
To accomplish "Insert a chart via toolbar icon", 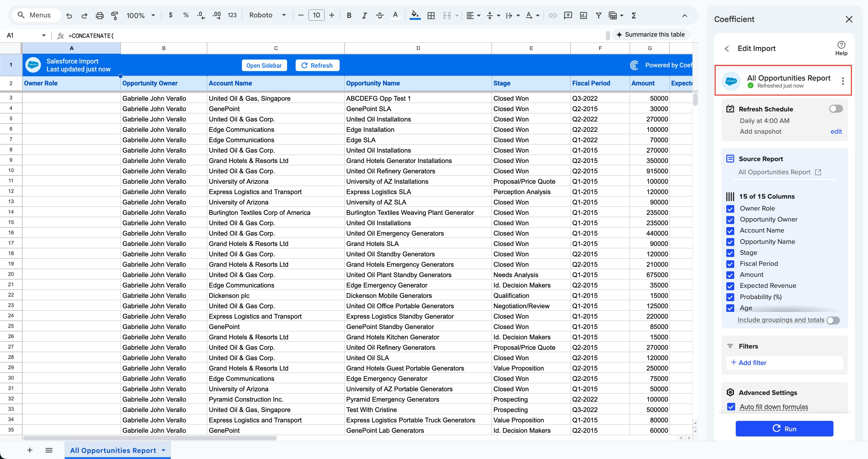I will 583,15.
